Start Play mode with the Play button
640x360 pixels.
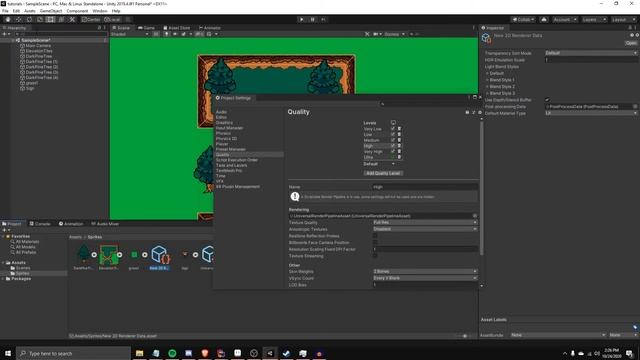(302, 19)
